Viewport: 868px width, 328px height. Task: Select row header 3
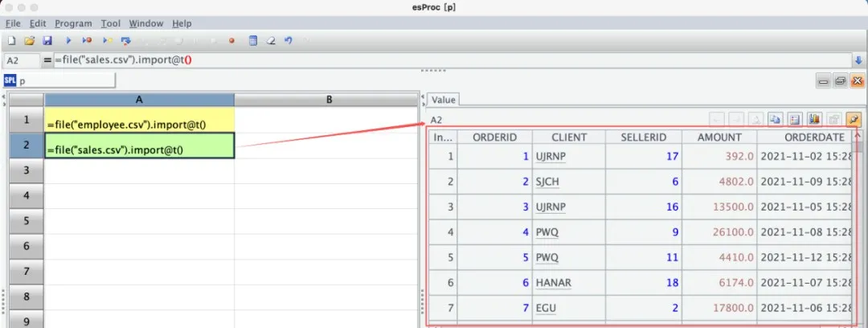point(27,170)
